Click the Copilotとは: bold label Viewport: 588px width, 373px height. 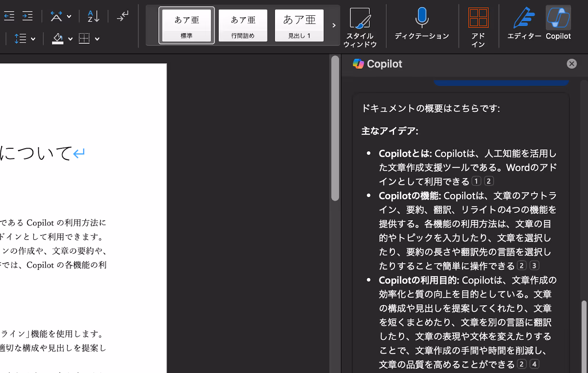(405, 153)
